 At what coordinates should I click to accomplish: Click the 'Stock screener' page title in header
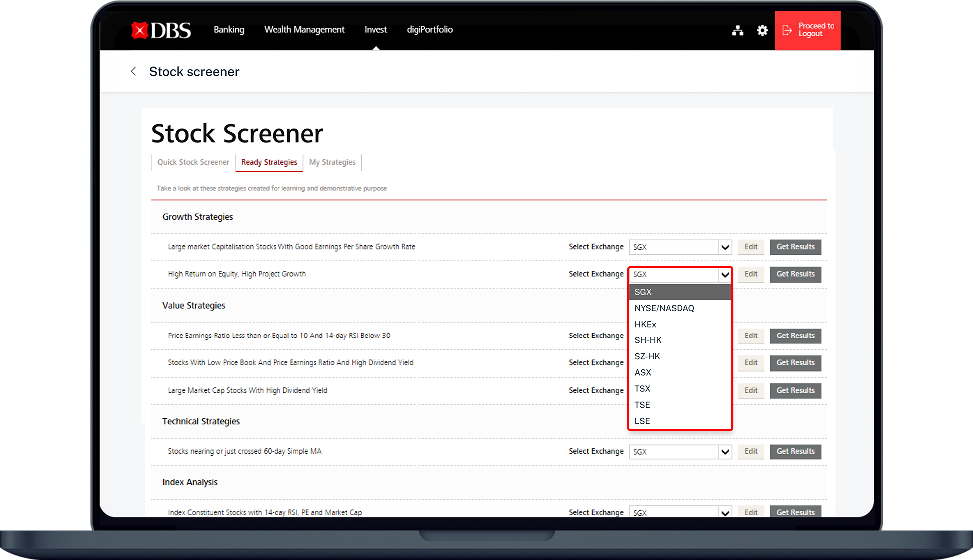(x=194, y=72)
